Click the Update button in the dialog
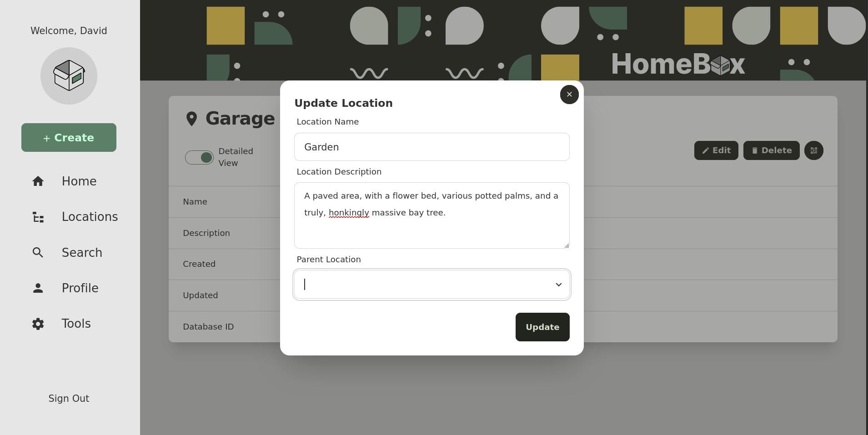This screenshot has height=435, width=868. (x=542, y=327)
